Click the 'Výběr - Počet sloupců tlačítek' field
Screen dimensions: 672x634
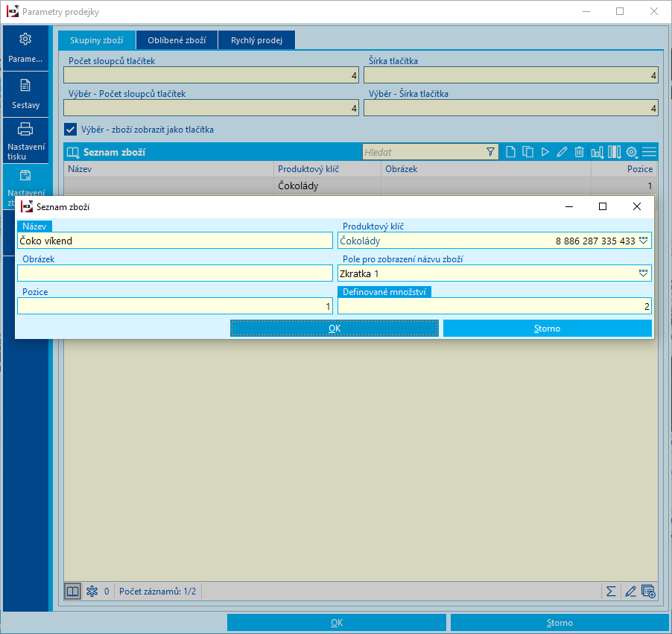(x=211, y=108)
